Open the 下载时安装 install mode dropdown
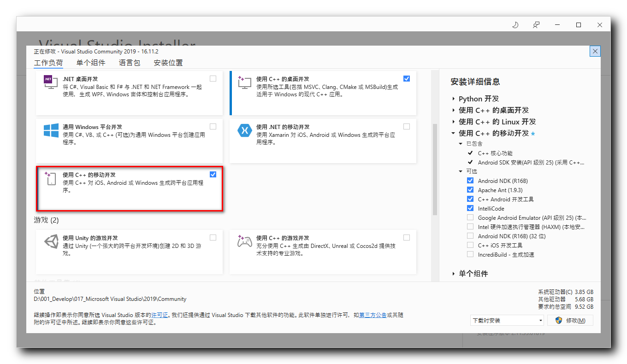This screenshot has width=627, height=364. 507,320
